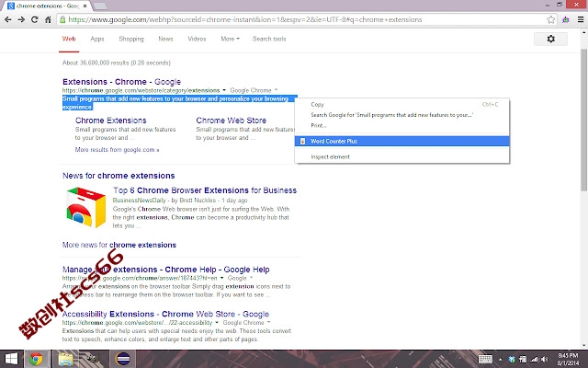Open News for chrome extensions heading

(x=119, y=176)
